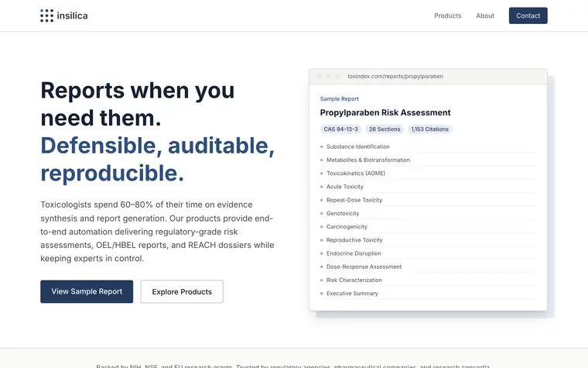Image resolution: width=588 pixels, height=368 pixels.
Task: Click the Reports when you need them headline
Action: click(x=137, y=104)
